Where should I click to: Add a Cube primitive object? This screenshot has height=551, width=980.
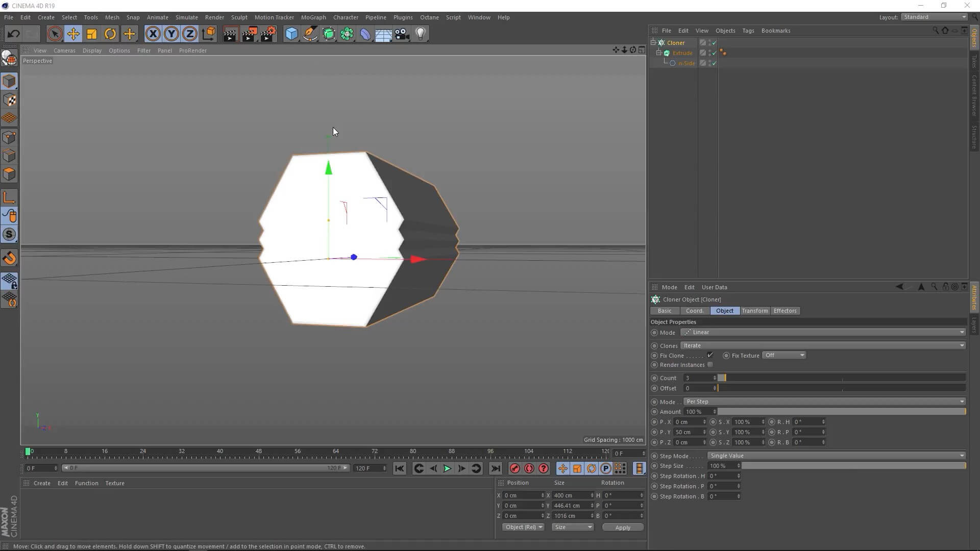(291, 34)
